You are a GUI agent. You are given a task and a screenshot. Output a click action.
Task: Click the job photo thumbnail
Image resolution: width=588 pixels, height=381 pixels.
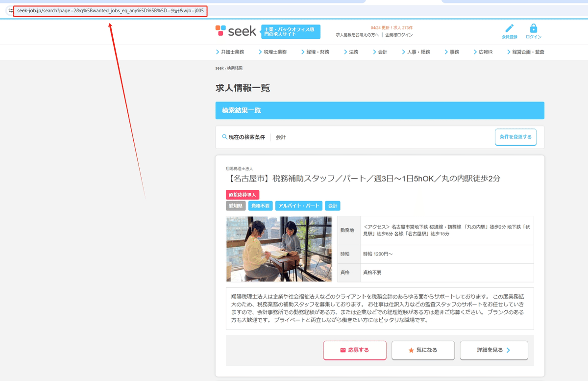(x=279, y=249)
